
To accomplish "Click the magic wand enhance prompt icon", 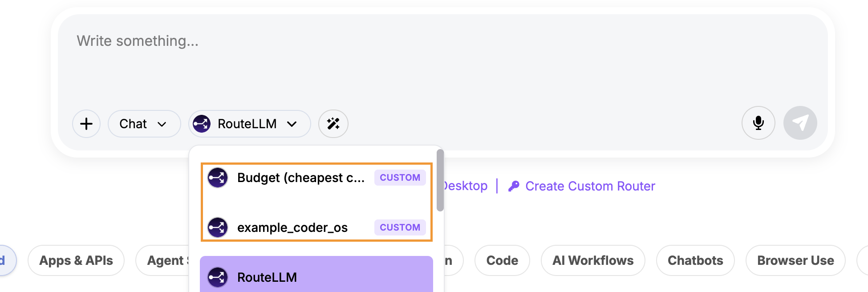I will (333, 124).
